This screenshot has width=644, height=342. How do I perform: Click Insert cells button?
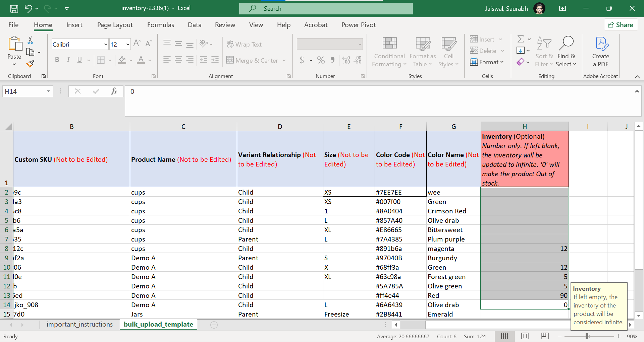pos(482,39)
